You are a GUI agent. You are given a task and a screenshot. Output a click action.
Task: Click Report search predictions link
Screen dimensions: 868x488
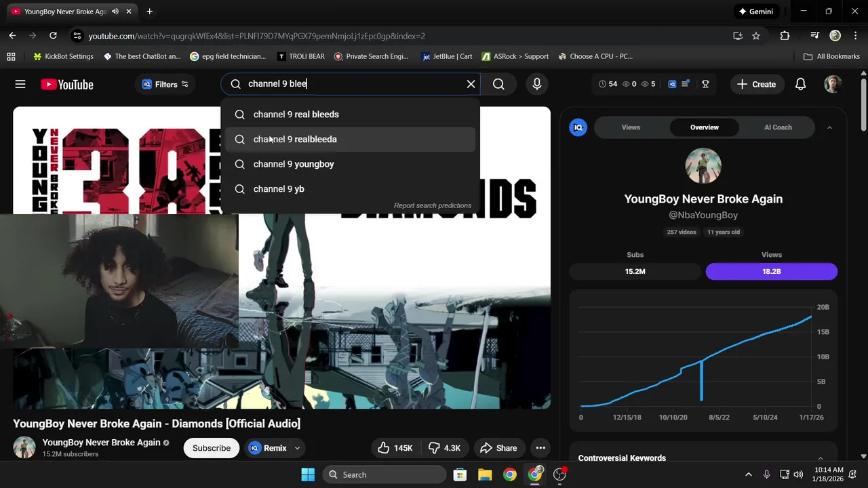(433, 205)
